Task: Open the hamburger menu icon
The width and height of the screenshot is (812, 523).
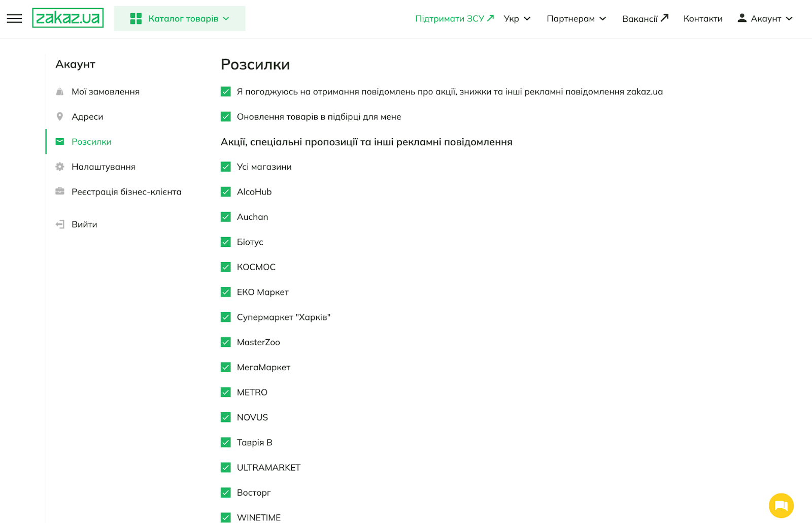Action: tap(14, 19)
